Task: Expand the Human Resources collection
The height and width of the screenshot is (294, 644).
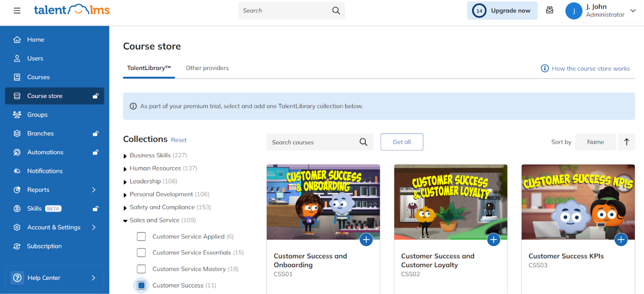Action: (x=125, y=169)
